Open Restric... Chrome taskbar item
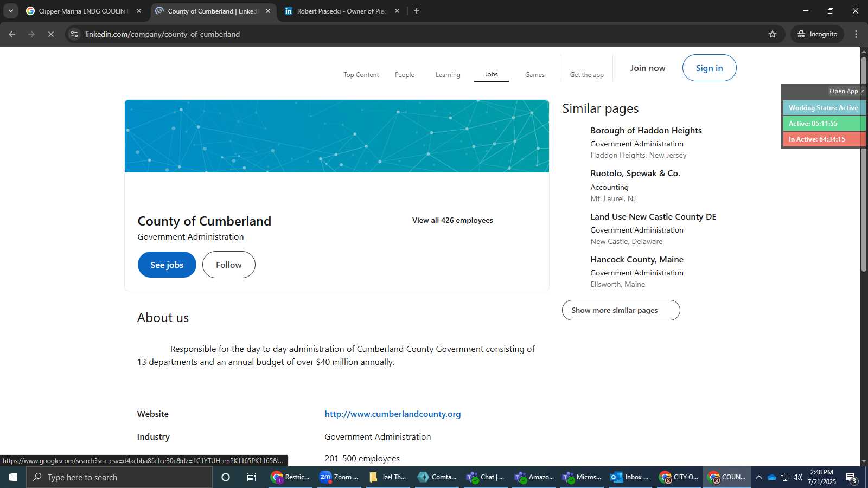 tap(291, 477)
